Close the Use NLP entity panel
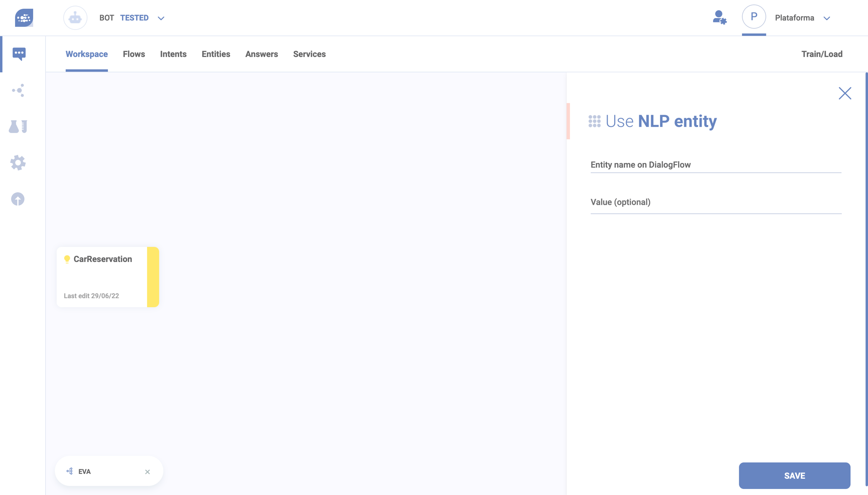This screenshot has width=868, height=495. coord(845,93)
